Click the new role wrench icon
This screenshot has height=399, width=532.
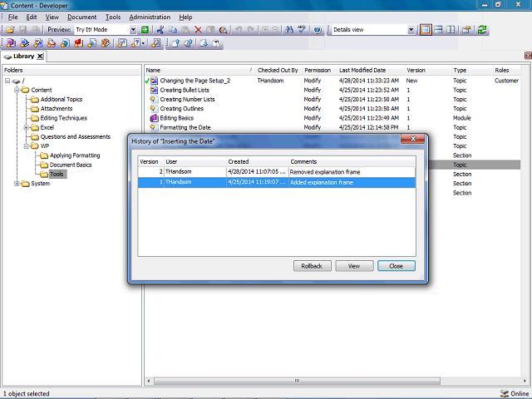[x=156, y=43]
